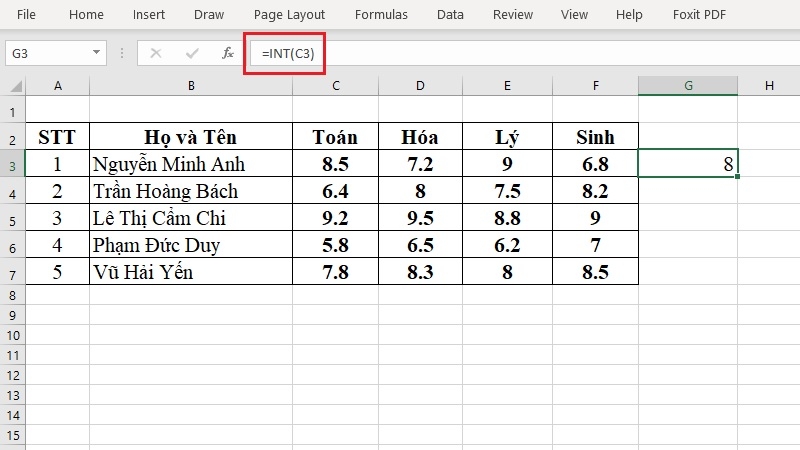Select Toán score 5.8 cell
Screen dimensions: 800x450
tap(336, 244)
